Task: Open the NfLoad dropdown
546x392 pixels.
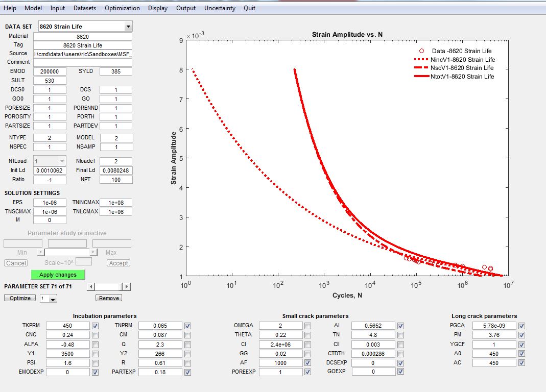Action: 50,161
